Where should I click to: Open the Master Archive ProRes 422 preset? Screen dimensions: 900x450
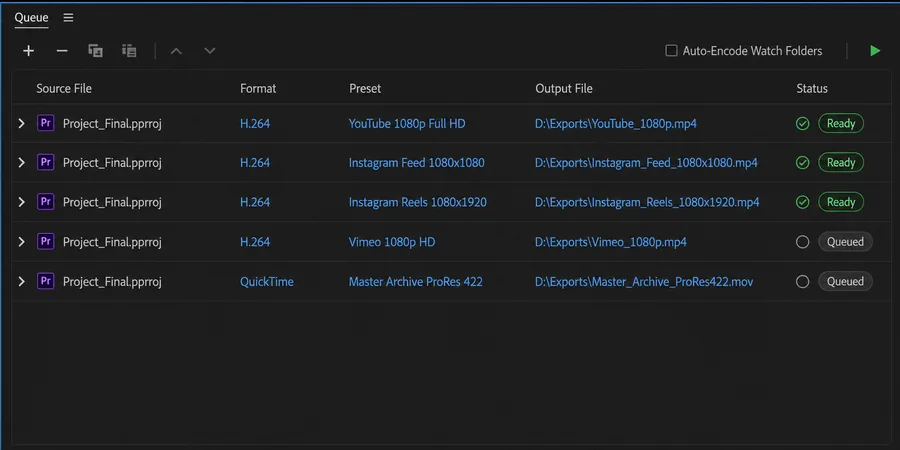(416, 281)
